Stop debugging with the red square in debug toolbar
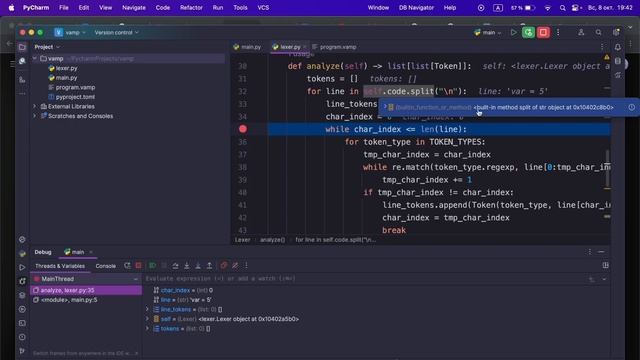640x360 pixels. pos(139,266)
